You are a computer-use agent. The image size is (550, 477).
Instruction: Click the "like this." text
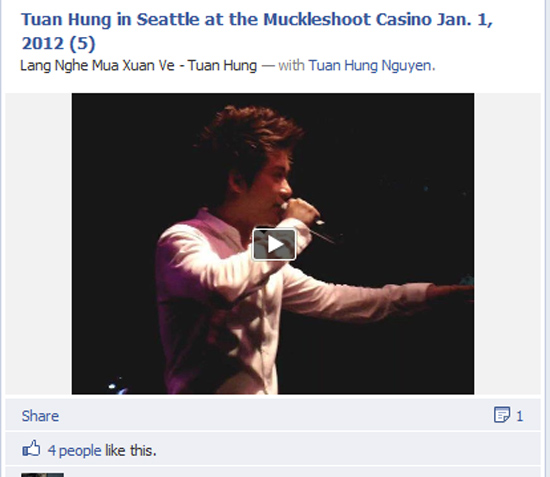pyautogui.click(x=130, y=451)
